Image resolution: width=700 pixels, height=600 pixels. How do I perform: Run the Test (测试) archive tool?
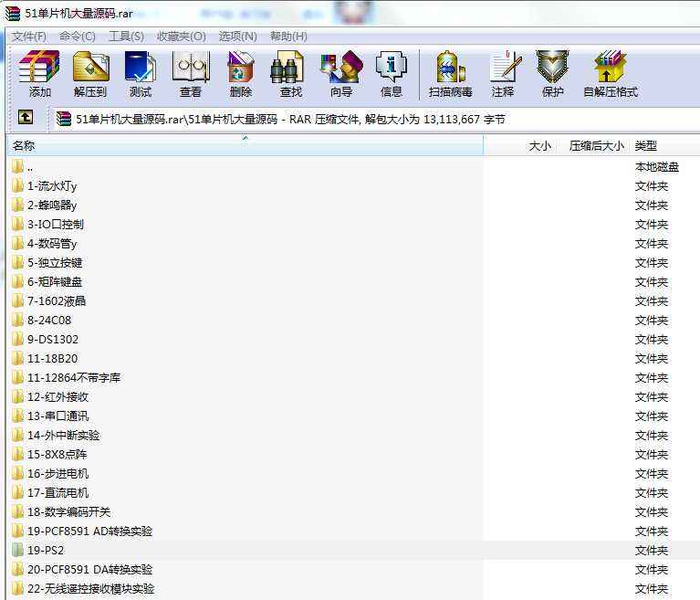pyautogui.click(x=141, y=67)
